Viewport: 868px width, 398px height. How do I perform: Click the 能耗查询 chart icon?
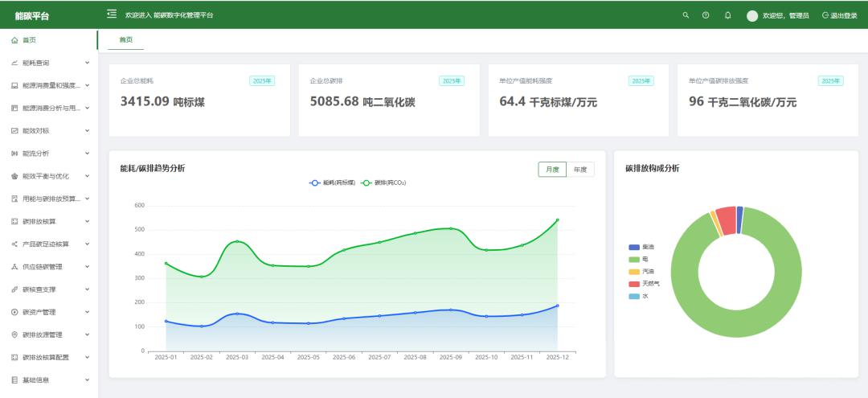click(14, 63)
